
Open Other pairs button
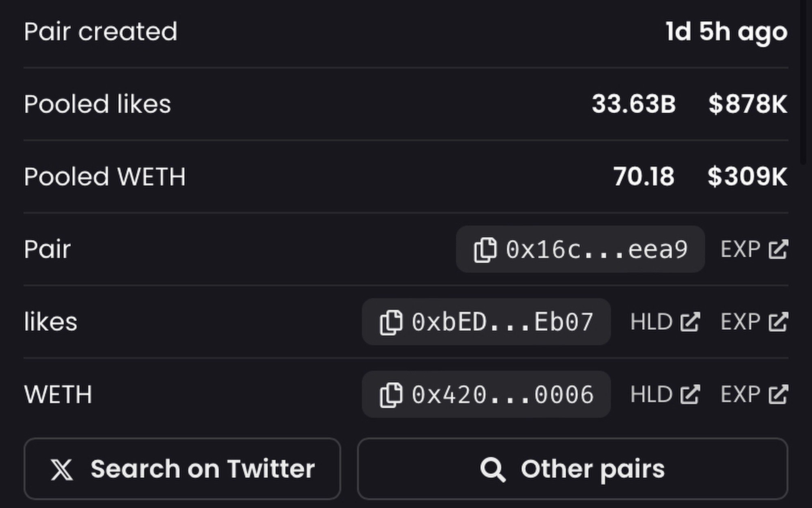coord(572,469)
